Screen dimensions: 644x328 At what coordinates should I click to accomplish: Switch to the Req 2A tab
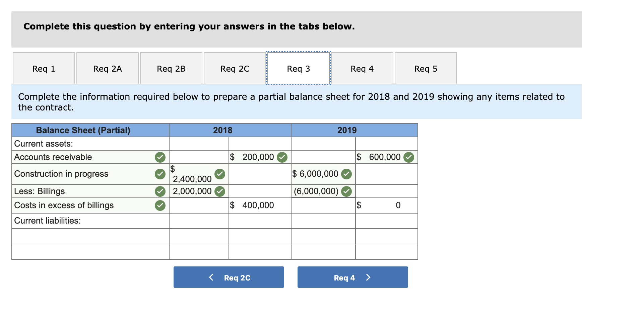[x=107, y=68]
